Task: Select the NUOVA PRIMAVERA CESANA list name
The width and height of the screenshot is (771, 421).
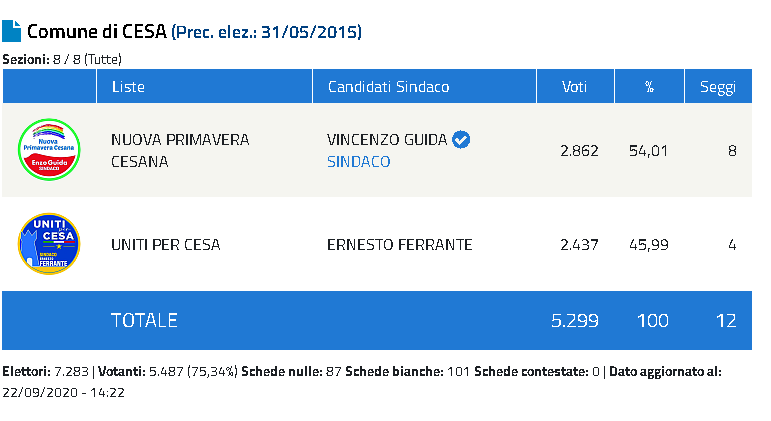Action: 180,150
